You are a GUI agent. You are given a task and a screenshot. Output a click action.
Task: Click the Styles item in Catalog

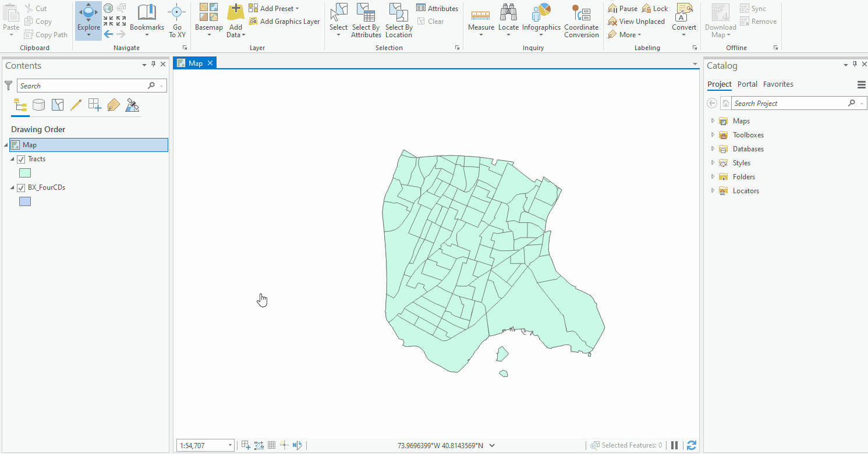pos(742,163)
